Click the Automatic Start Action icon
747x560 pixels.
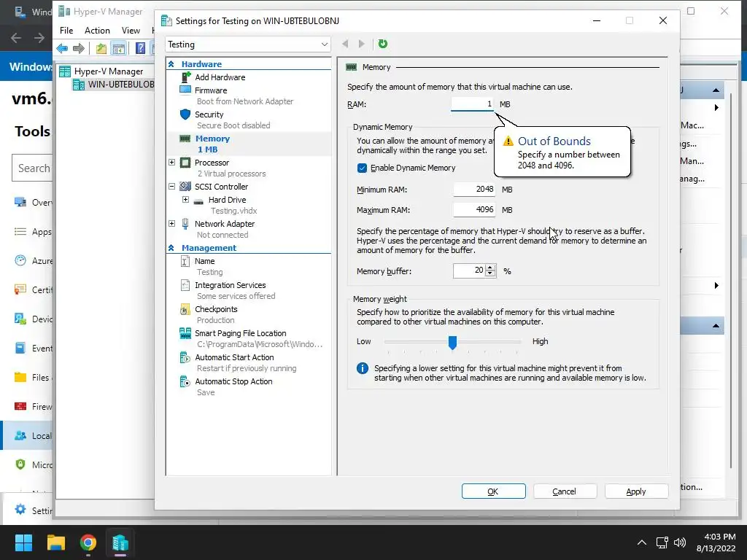(185, 357)
